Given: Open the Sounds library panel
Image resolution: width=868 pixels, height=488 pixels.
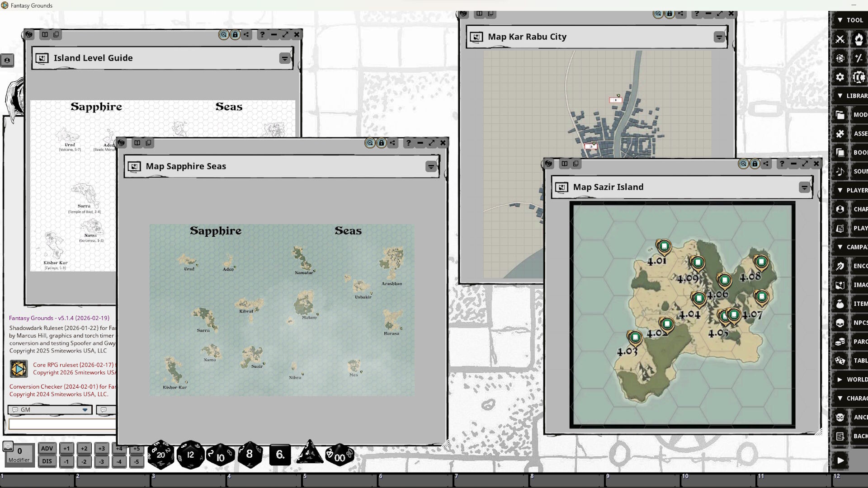Looking at the screenshot, I should coord(840,171).
